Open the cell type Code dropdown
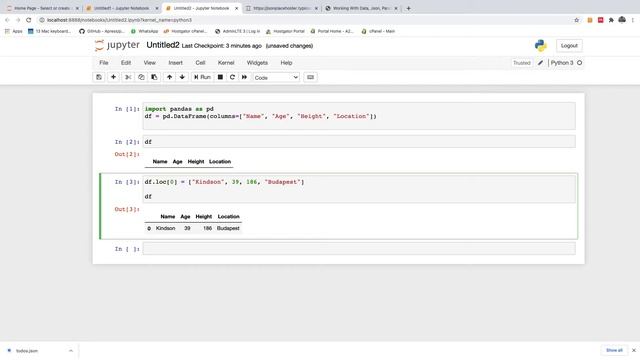 click(276, 78)
